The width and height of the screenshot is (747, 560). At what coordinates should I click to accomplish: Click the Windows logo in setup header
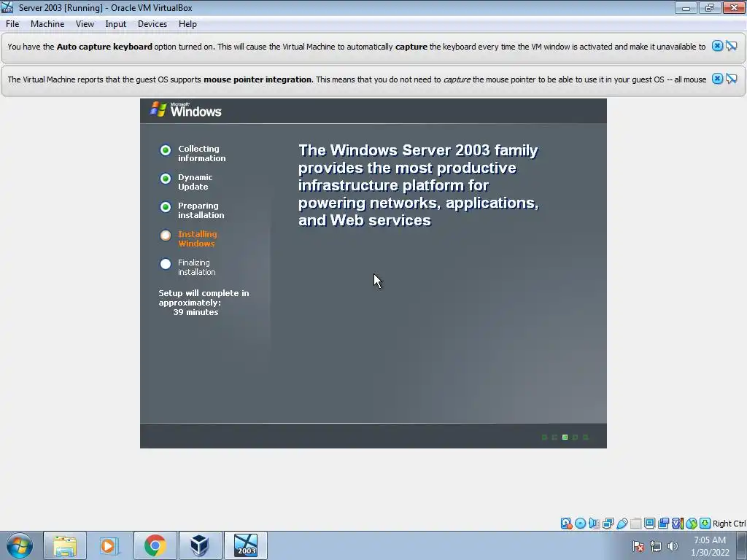tap(186, 110)
